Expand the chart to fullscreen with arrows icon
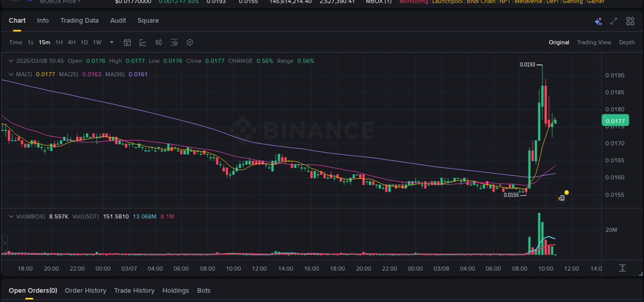 point(613,21)
